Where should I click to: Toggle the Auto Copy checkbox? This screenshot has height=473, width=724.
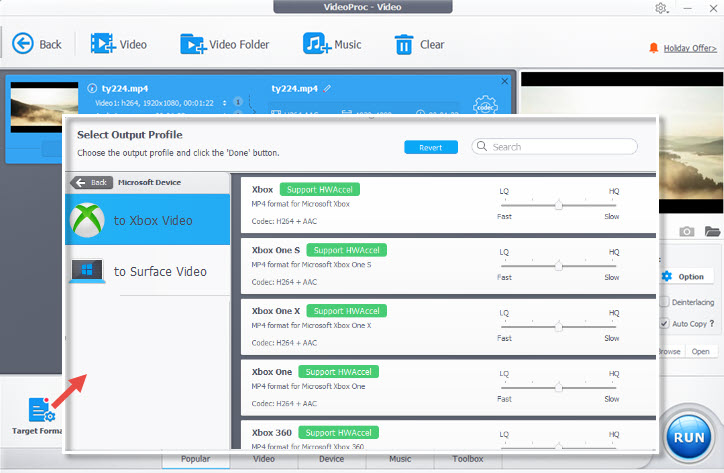point(664,323)
